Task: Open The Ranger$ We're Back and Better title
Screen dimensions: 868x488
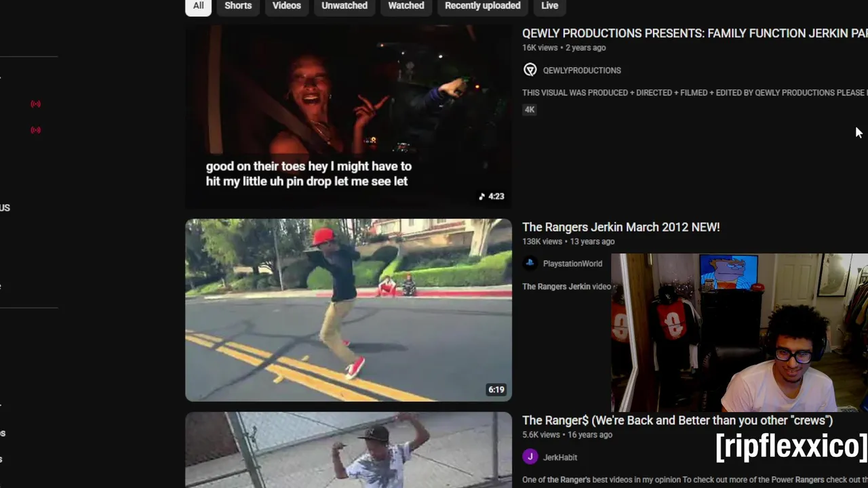Action: 677,420
